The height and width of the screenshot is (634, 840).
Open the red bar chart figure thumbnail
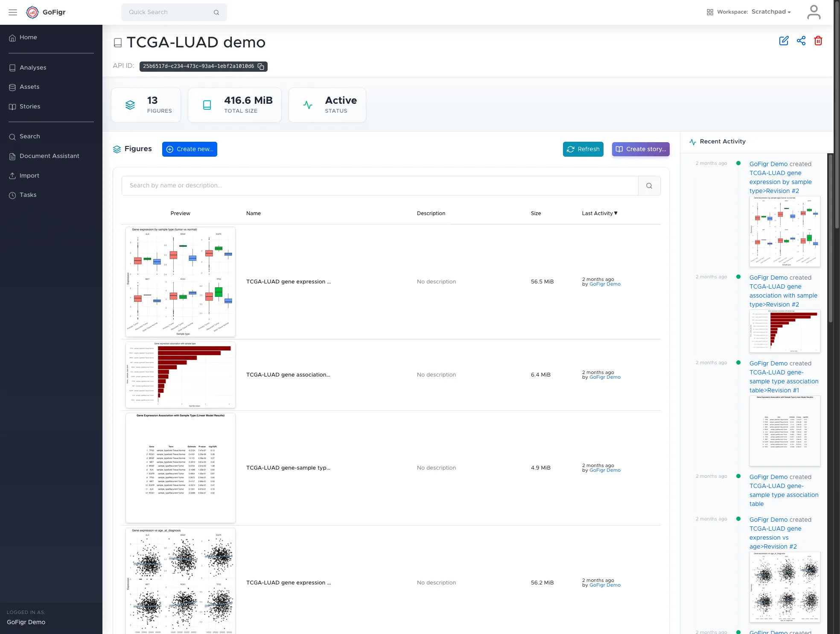coord(181,375)
